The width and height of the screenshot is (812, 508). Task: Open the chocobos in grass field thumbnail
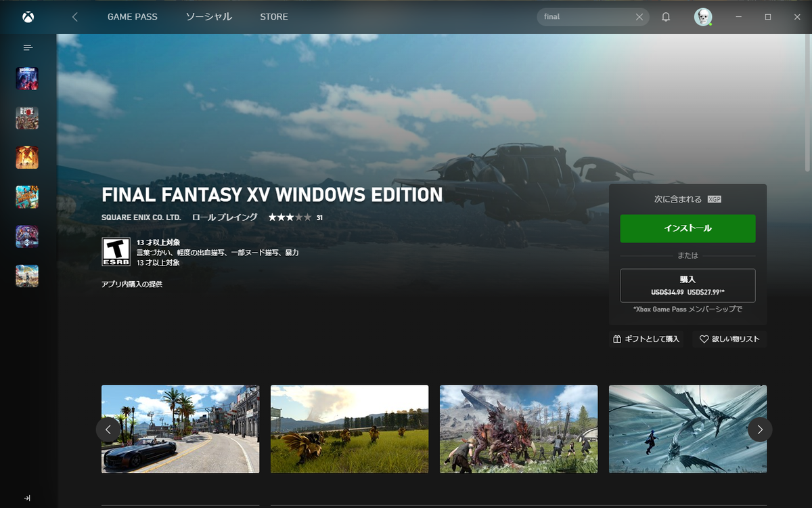(x=349, y=429)
